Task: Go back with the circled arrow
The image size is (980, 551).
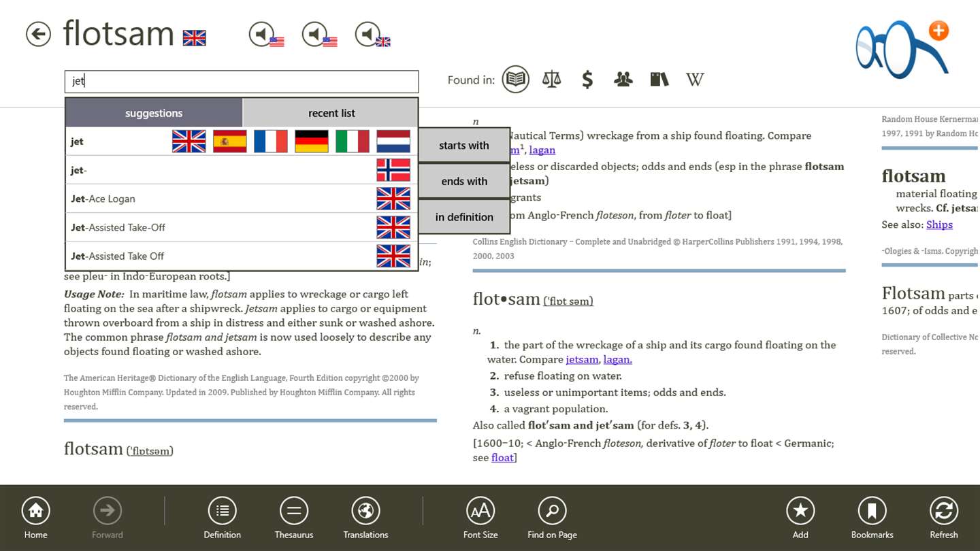Action: pyautogui.click(x=39, y=34)
